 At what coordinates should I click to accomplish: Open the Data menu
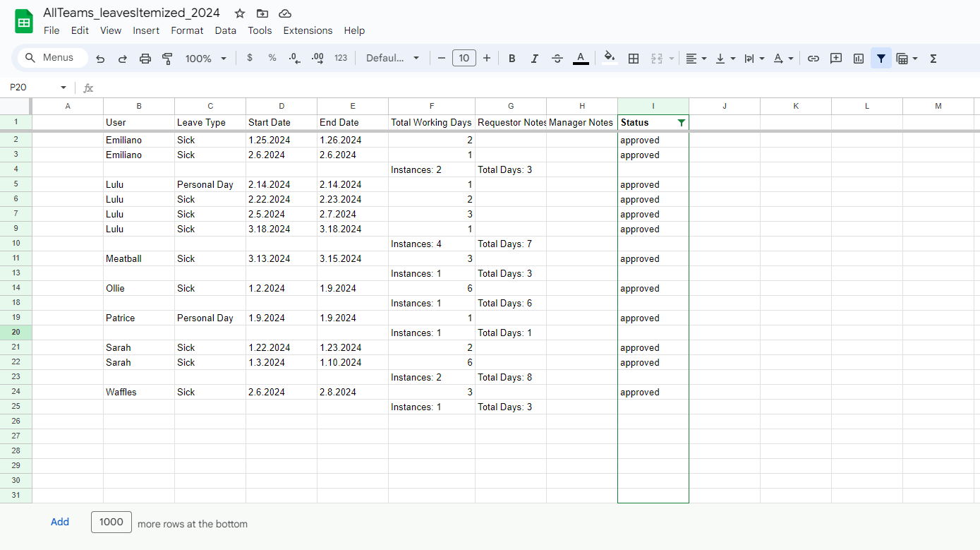click(x=226, y=30)
